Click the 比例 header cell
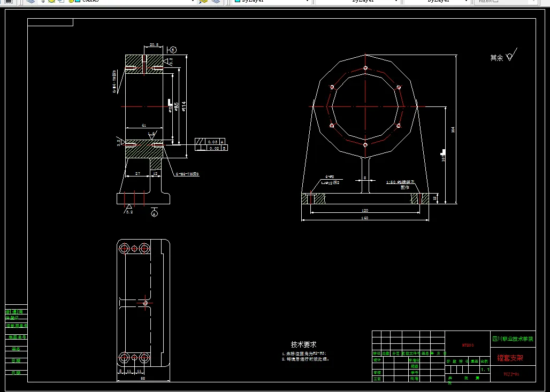Viewport: 550px width, 392px height. coord(484,362)
